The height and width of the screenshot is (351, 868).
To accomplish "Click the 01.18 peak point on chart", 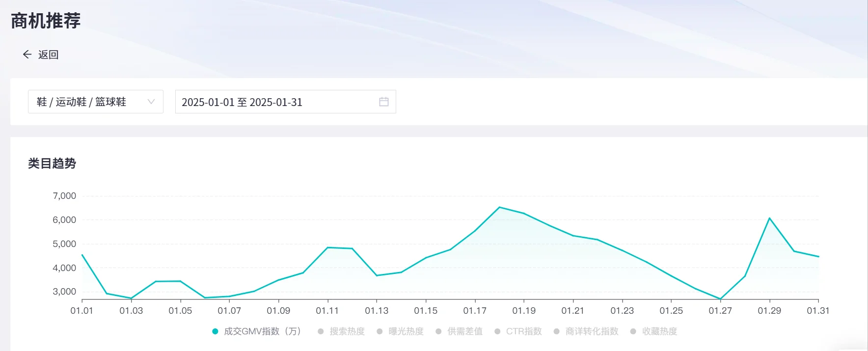I will click(x=499, y=207).
